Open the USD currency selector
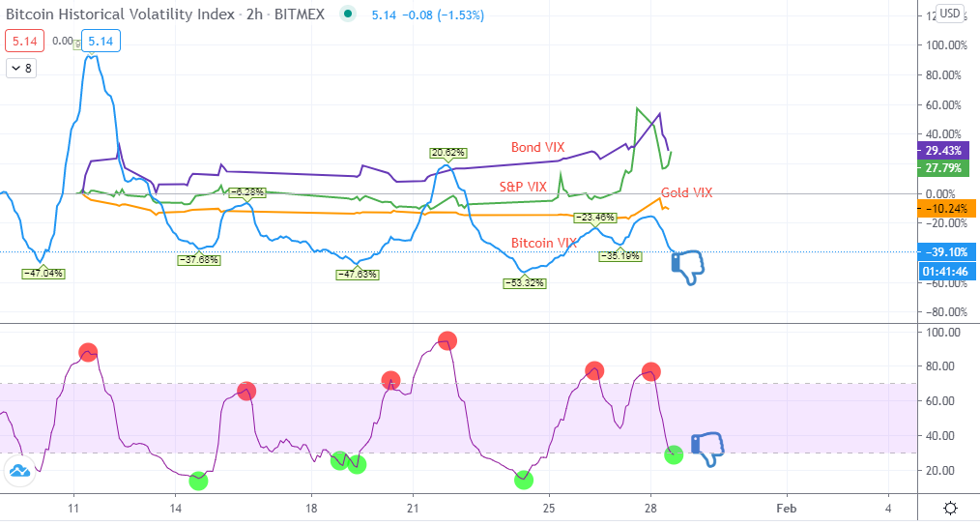980x526 pixels. pos(949,14)
